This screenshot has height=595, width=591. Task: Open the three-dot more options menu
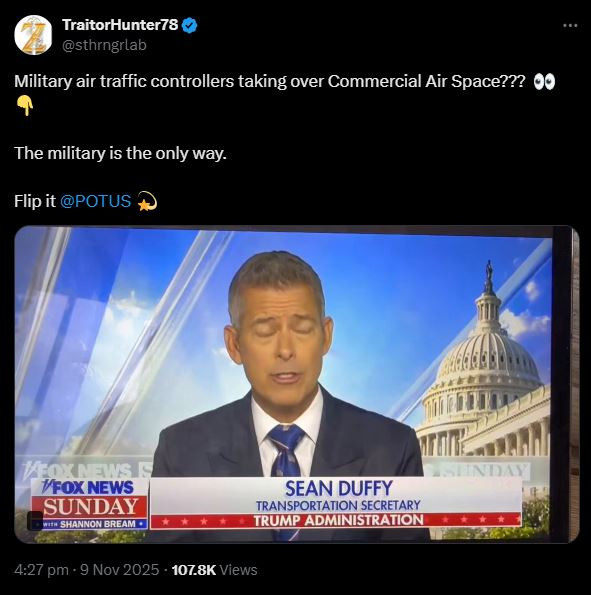570,26
